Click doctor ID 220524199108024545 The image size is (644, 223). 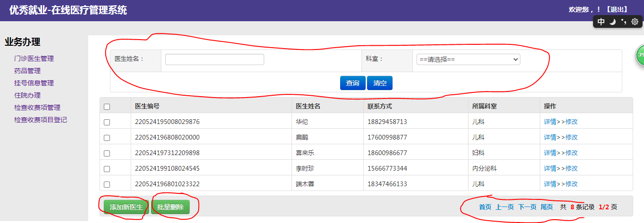[x=167, y=168]
